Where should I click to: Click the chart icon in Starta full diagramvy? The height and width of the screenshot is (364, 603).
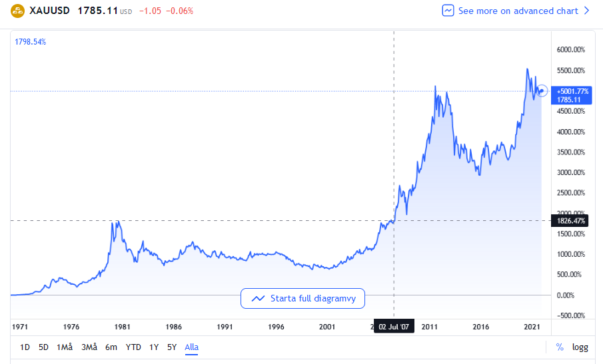pos(258,299)
